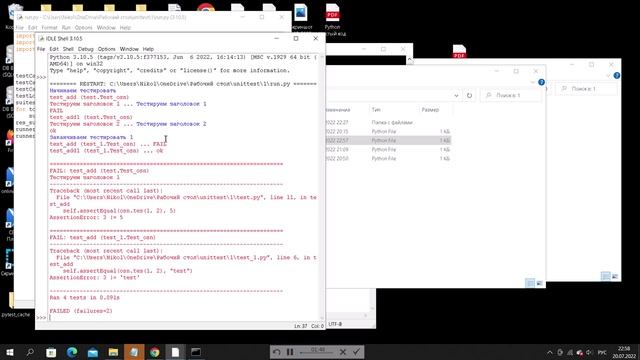Open help icon in front Explorer window
The height and width of the screenshot is (360, 640).
coord(541,82)
